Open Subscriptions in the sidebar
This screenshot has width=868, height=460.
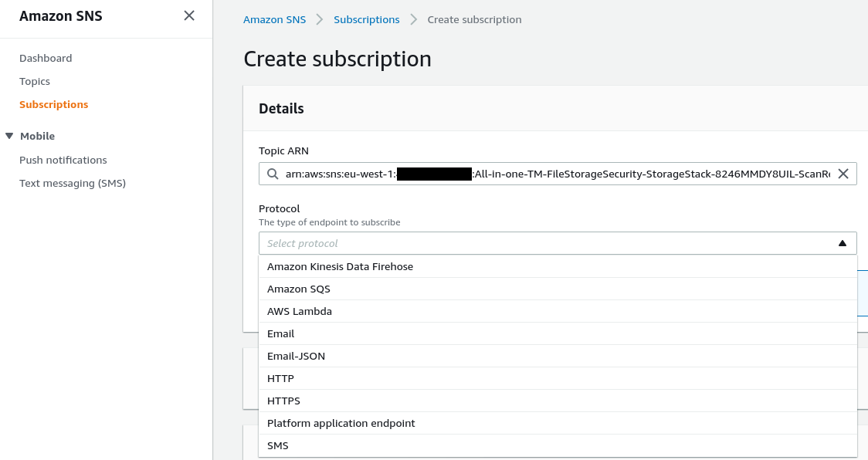(x=54, y=105)
